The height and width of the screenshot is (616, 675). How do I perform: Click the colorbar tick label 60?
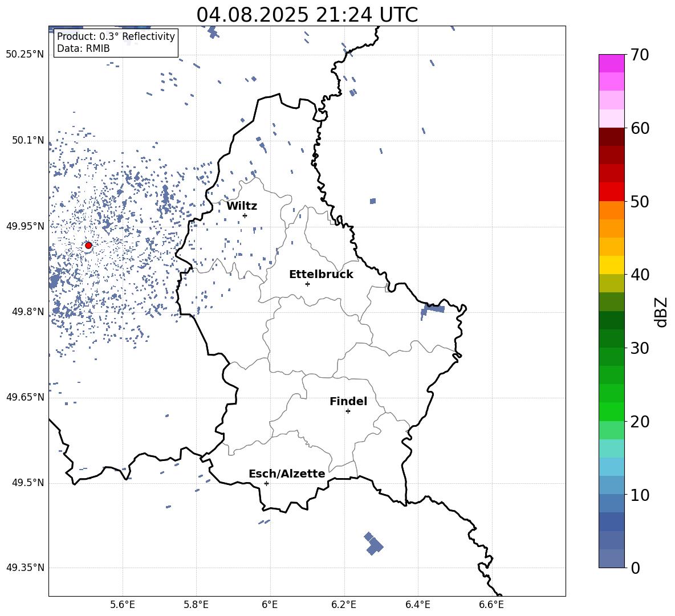click(x=640, y=128)
